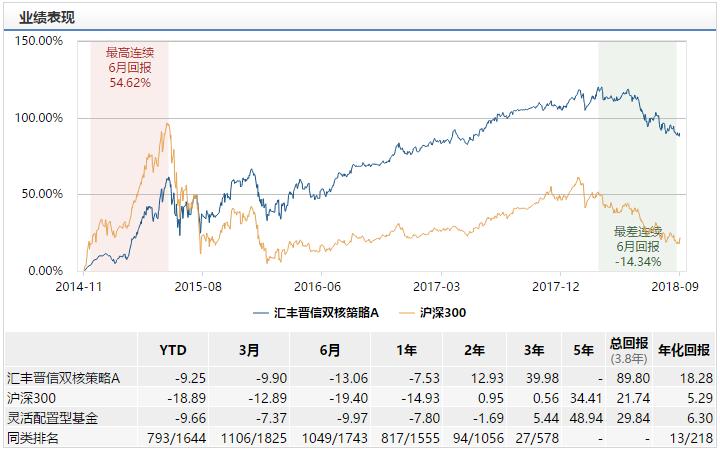This screenshot has height=451, width=720.
Task: Click the 18.28 annualized return value
Action: coord(696,378)
